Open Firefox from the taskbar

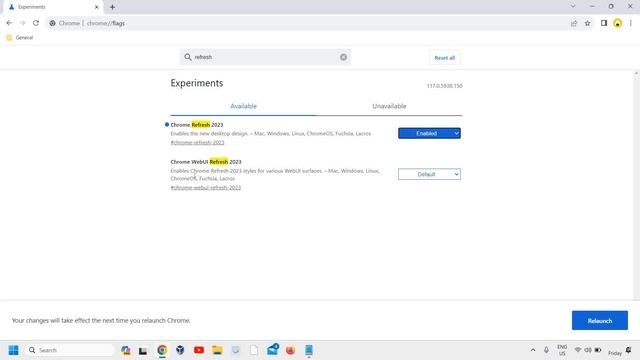point(290,350)
